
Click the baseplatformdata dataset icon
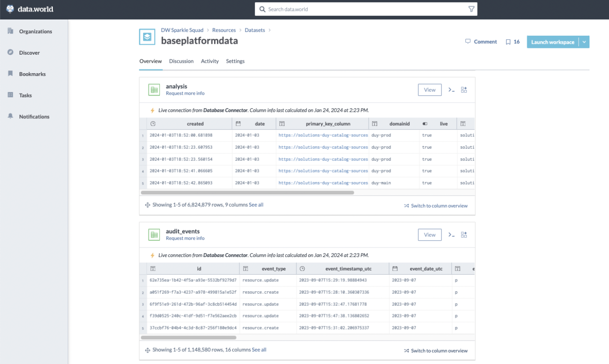tap(147, 37)
